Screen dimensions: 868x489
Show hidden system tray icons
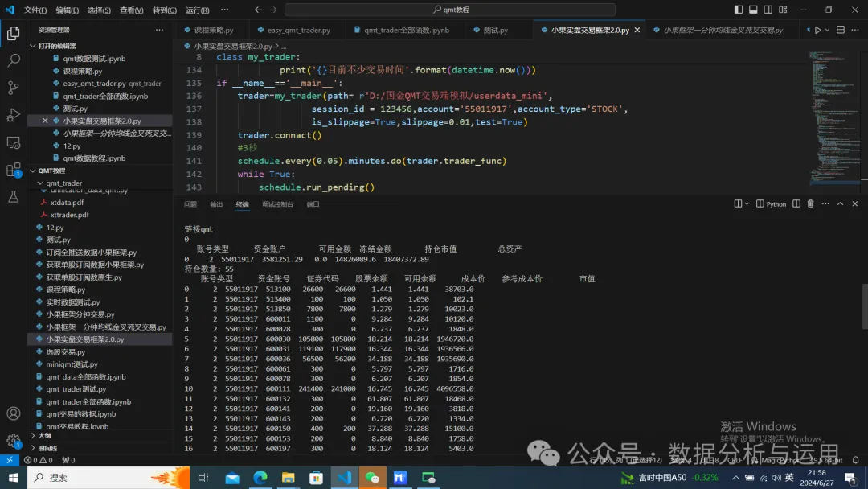735,478
